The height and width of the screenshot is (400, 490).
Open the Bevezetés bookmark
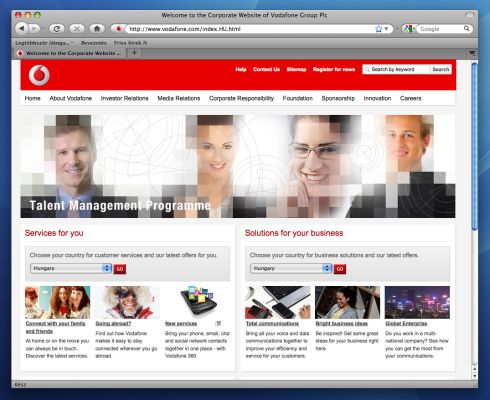coord(94,43)
